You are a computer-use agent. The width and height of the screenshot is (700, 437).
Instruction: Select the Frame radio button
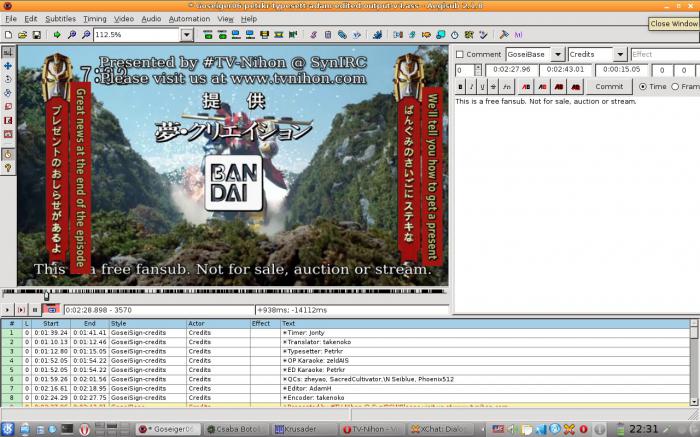[x=675, y=87]
